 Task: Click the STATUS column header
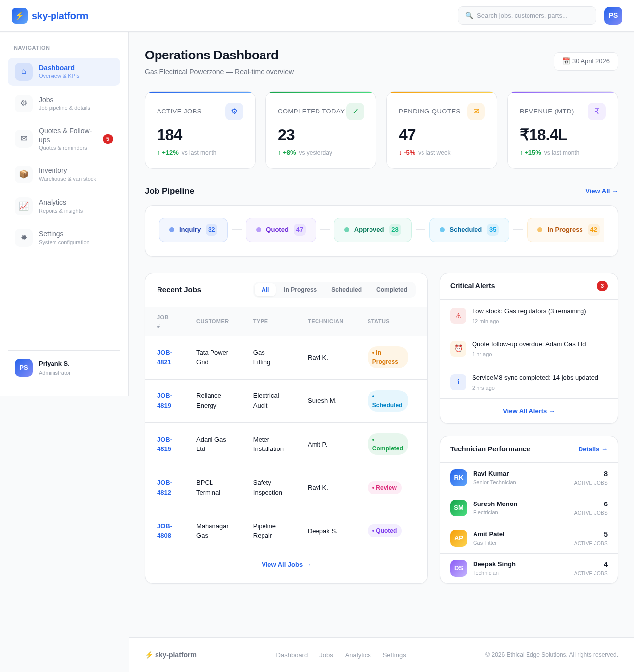[378, 321]
